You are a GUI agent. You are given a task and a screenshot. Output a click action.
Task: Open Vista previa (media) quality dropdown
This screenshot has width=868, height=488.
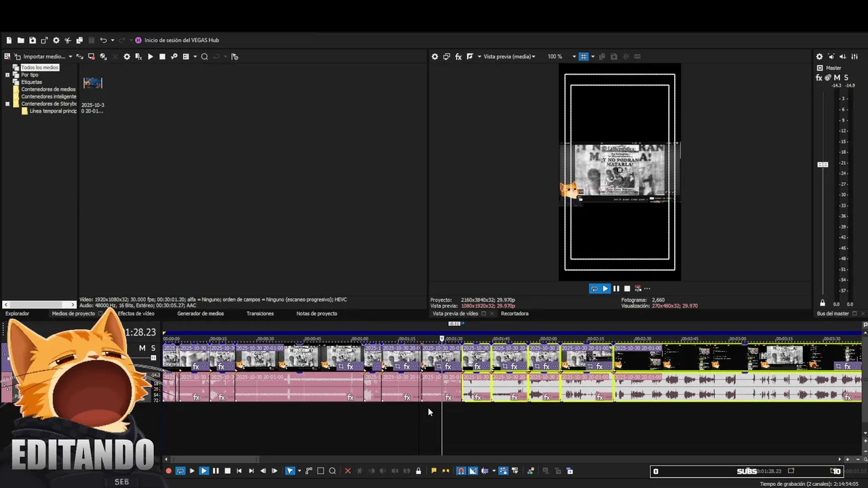(509, 57)
